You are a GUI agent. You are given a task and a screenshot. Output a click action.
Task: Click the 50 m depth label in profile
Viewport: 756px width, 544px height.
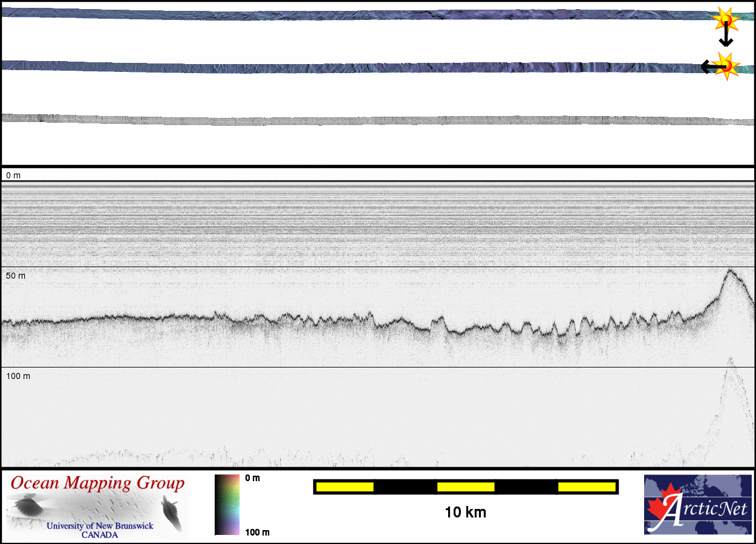16,276
